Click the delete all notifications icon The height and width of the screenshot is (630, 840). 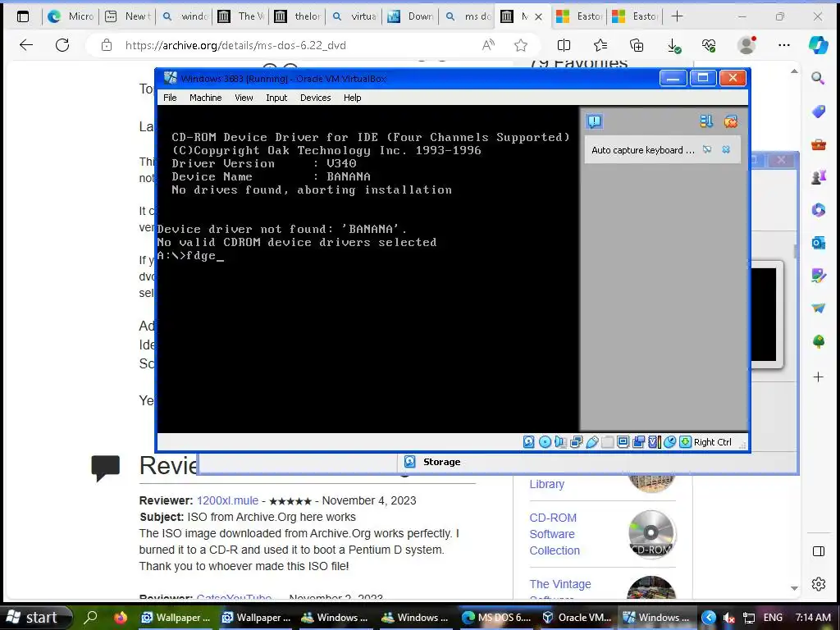click(x=730, y=121)
